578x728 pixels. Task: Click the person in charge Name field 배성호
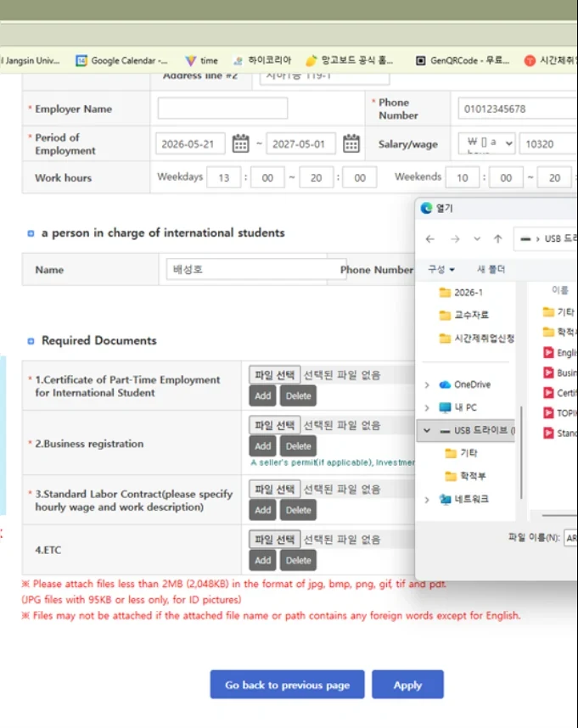point(256,269)
